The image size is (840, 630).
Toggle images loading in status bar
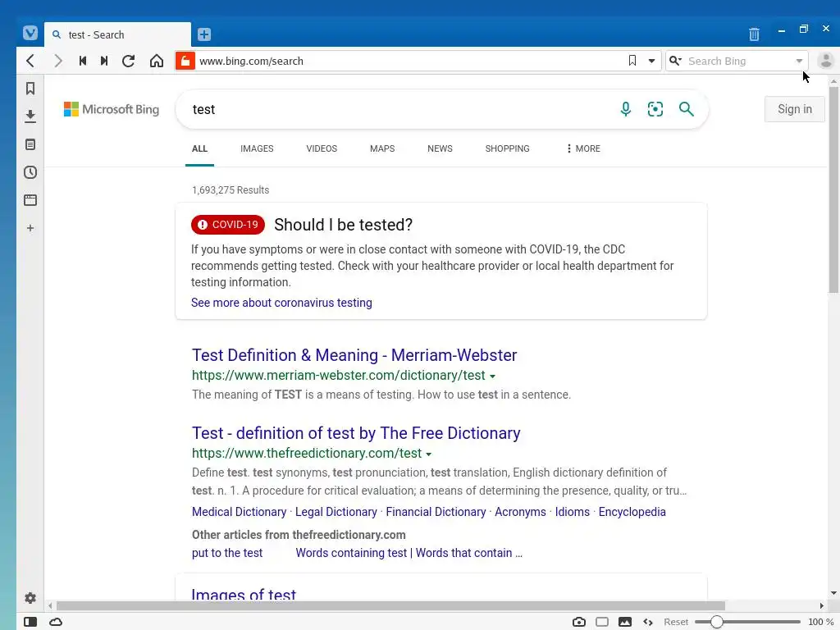point(624,622)
